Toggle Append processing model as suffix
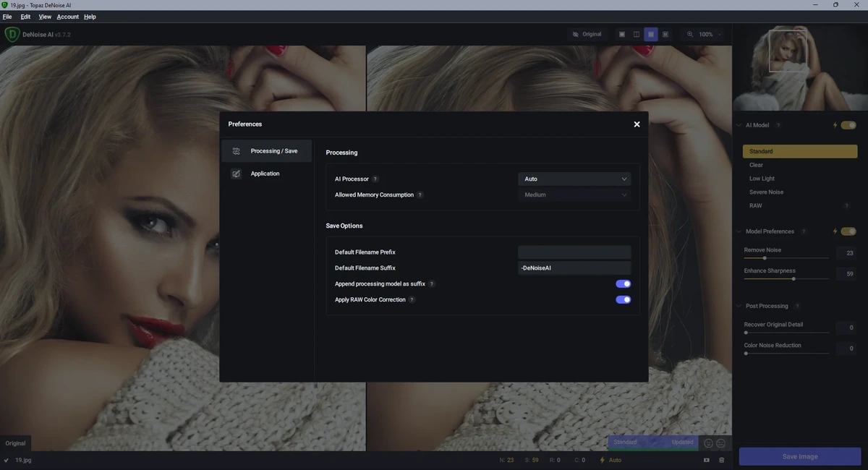 (623, 284)
